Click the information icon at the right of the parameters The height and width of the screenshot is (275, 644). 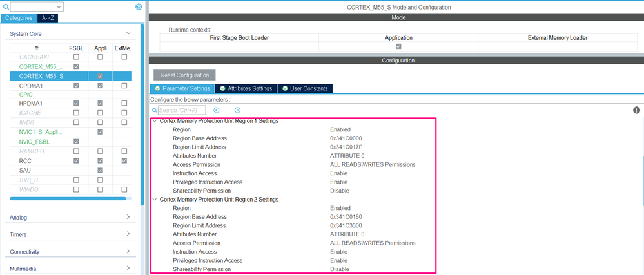pyautogui.click(x=637, y=110)
